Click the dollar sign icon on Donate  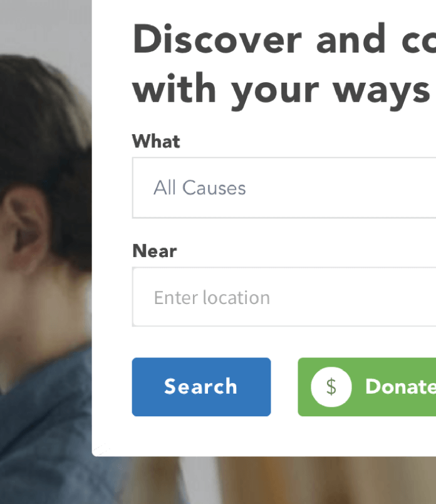(331, 387)
